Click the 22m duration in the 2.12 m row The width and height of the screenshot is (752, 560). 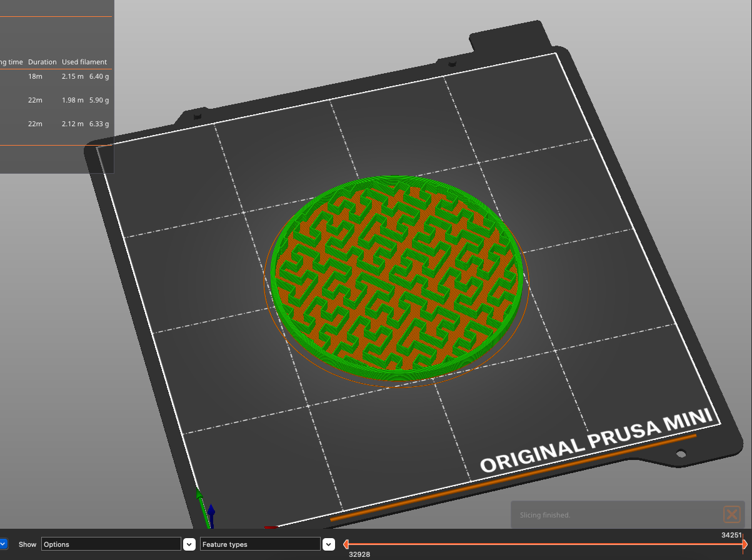[x=35, y=124]
